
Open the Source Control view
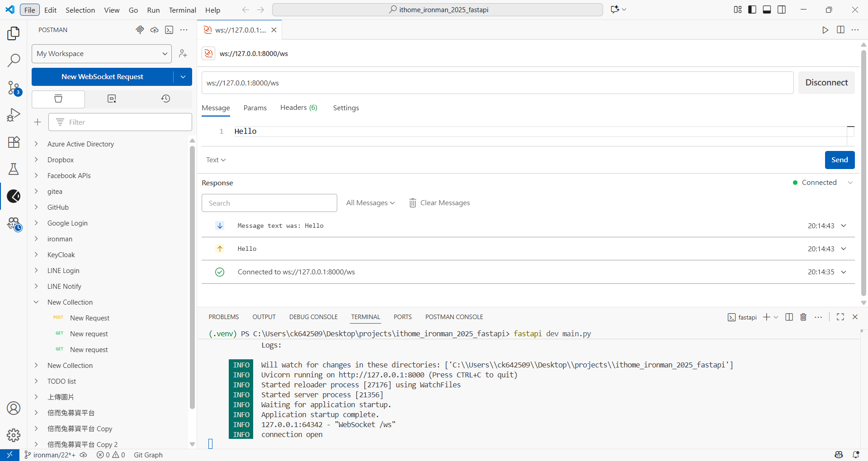coord(14,88)
